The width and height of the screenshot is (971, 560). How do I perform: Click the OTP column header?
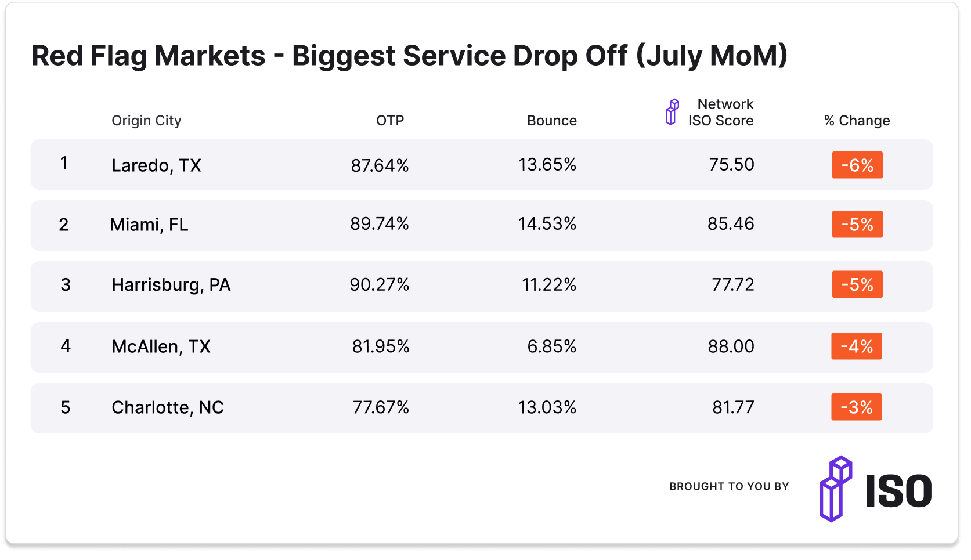click(389, 121)
